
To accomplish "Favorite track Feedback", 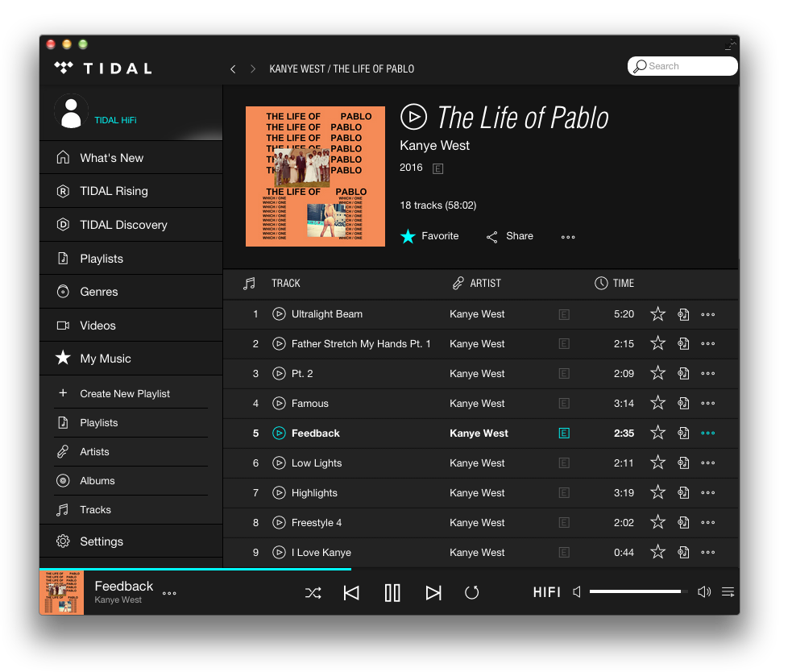I will [657, 433].
